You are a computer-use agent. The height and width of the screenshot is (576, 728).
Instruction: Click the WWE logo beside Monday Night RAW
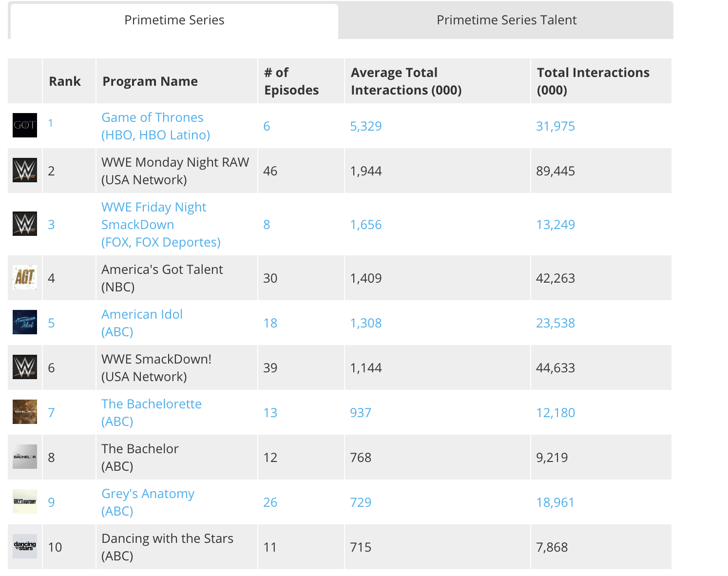click(x=25, y=170)
